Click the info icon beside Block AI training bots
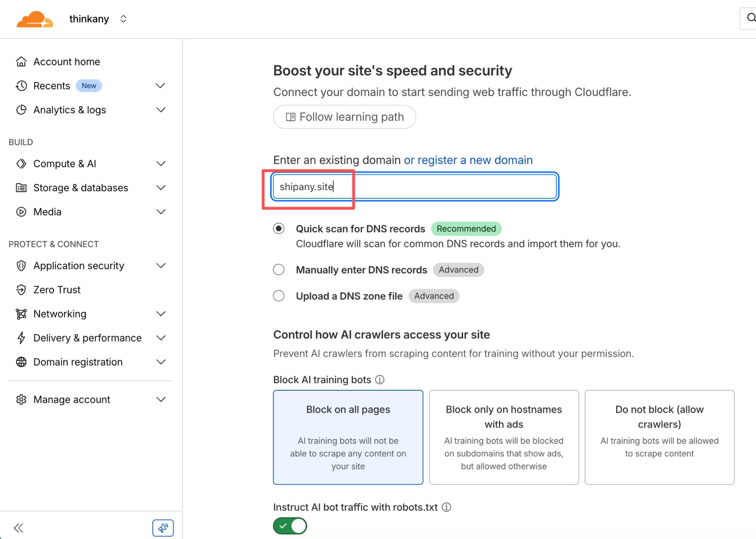756x539 pixels. tap(380, 380)
